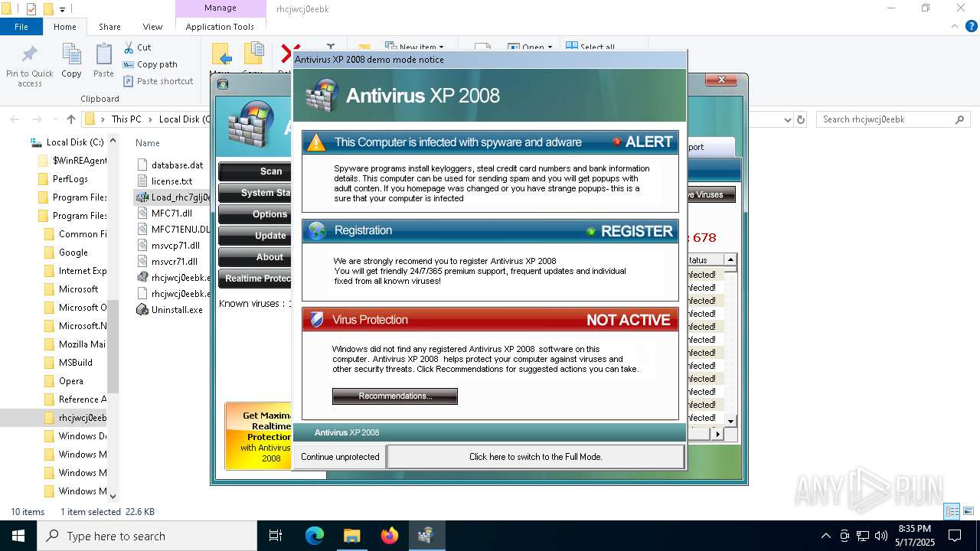
Task: Click Realtime Protection button in Antivirus window
Action: (255, 279)
